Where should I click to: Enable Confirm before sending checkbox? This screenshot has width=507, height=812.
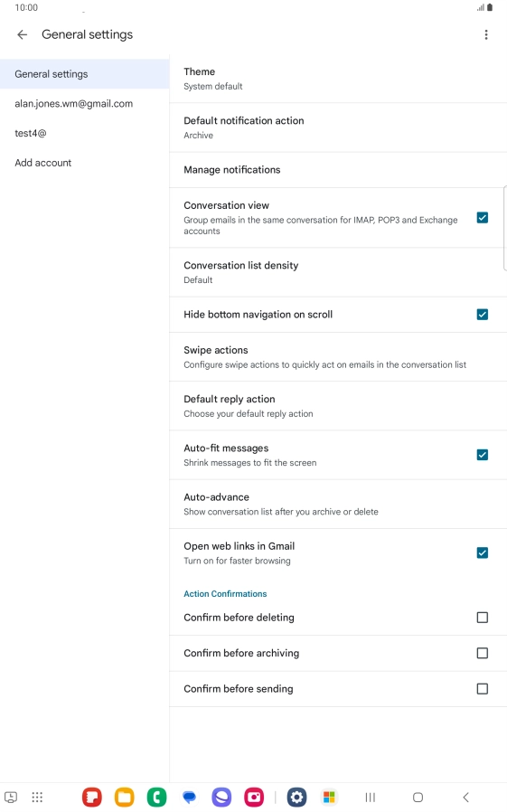[x=483, y=689]
